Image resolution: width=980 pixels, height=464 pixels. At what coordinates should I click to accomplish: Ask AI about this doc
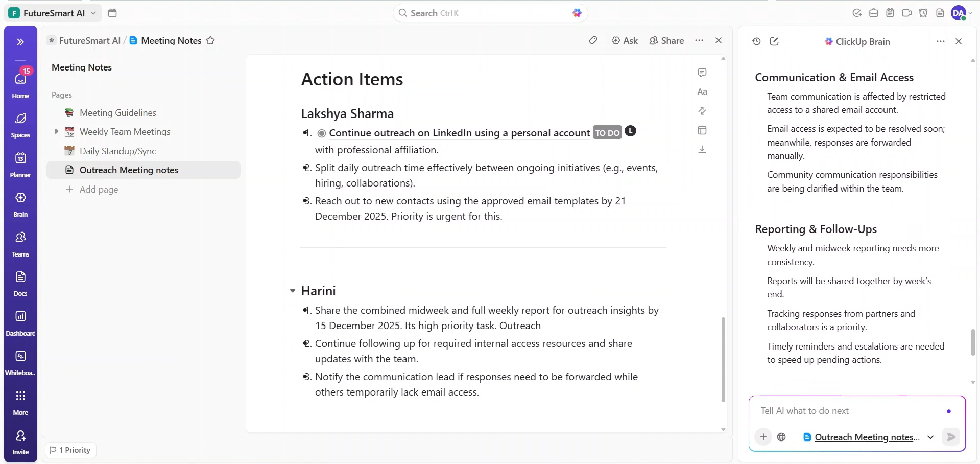click(x=625, y=40)
